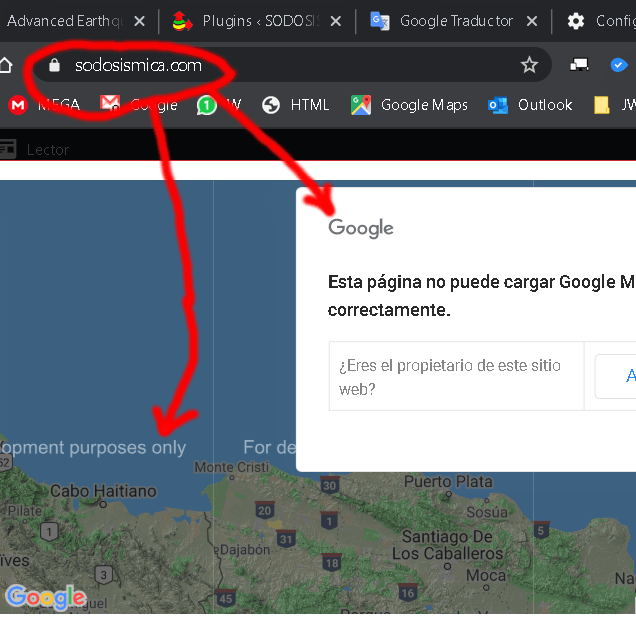This screenshot has width=636, height=623.
Task: Click the browser home icon
Action: (5, 65)
